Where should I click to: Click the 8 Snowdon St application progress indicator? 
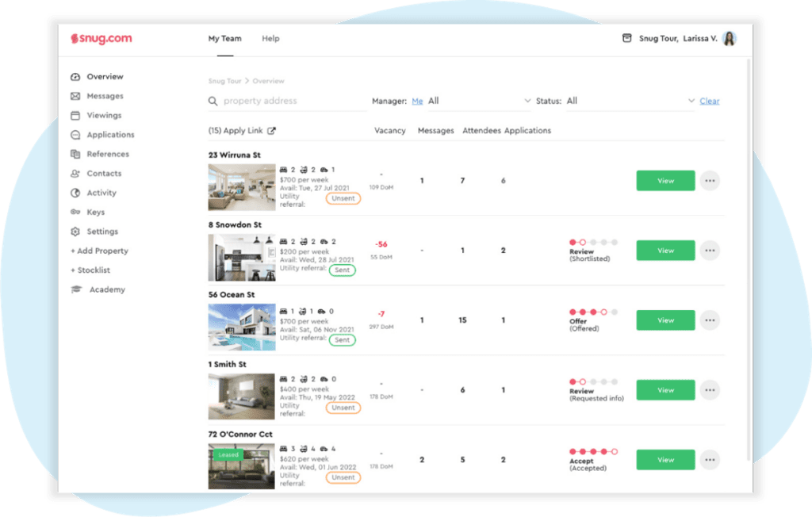[592, 243]
